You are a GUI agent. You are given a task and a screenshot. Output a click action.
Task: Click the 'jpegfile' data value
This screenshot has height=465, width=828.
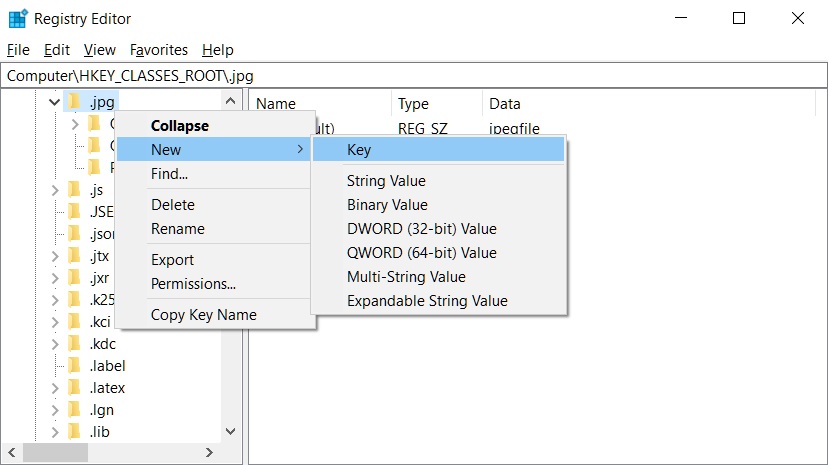click(514, 128)
